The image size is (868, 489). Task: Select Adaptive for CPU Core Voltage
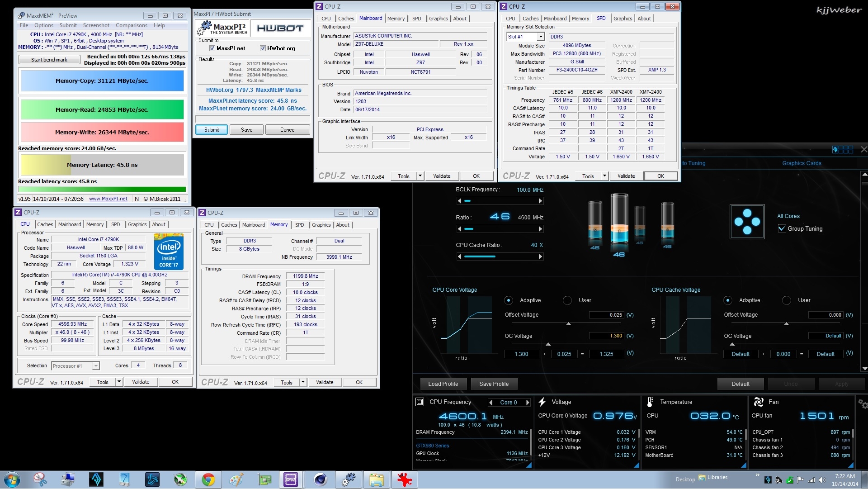click(x=509, y=300)
